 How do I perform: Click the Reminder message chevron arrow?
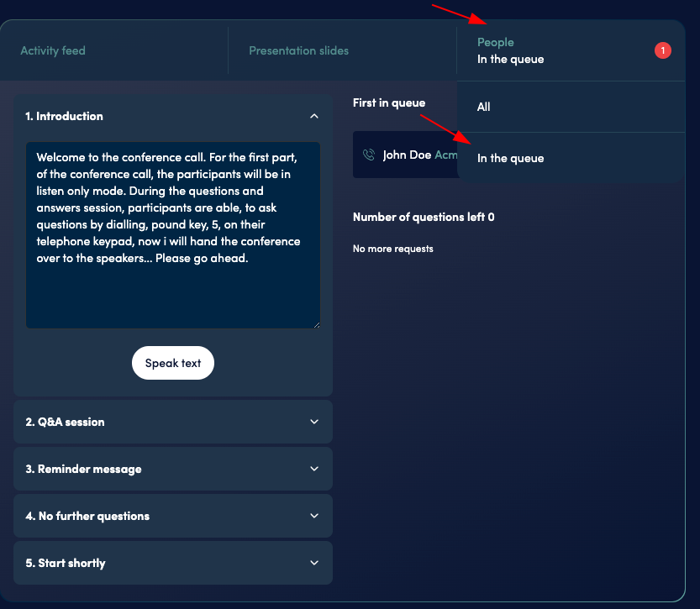click(x=314, y=469)
